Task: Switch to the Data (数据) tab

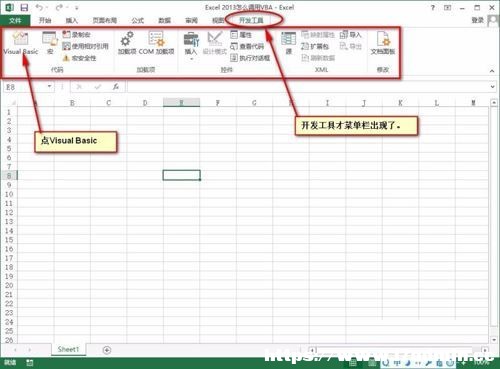Action: click(x=164, y=20)
